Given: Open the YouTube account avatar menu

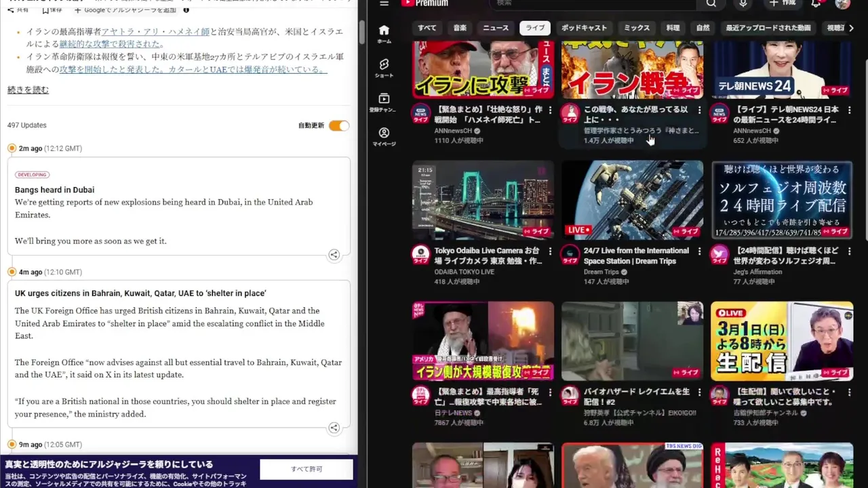Looking at the screenshot, I should click(842, 3).
